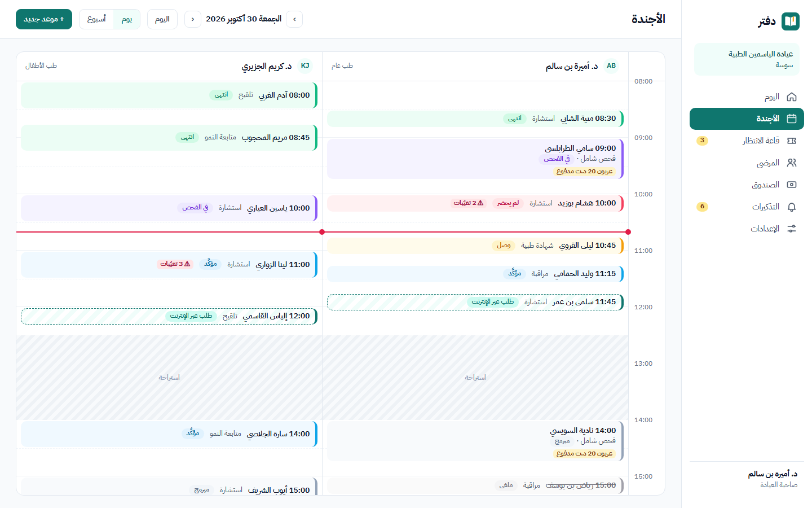Viewport: 812px width, 508px height.
Task: Click the 3 badge beside قاعة الانتظار
Action: [x=702, y=141]
